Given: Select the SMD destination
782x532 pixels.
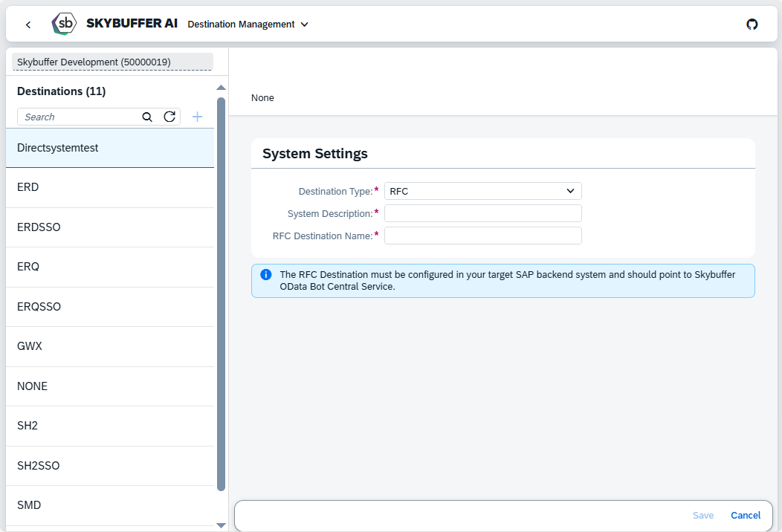Looking at the screenshot, I should 110,505.
